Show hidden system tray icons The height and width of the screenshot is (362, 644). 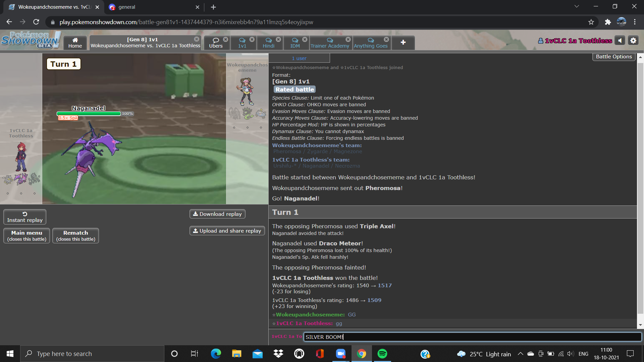(x=520, y=354)
